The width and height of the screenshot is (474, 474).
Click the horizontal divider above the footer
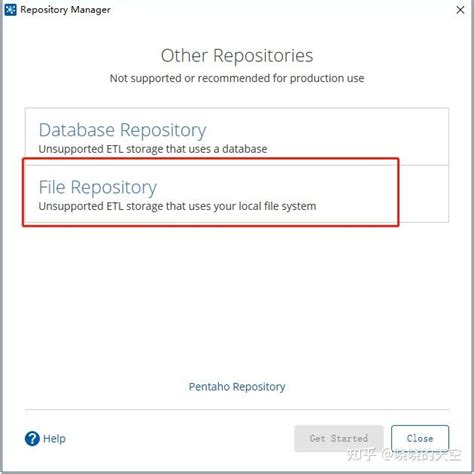pyautogui.click(x=237, y=409)
